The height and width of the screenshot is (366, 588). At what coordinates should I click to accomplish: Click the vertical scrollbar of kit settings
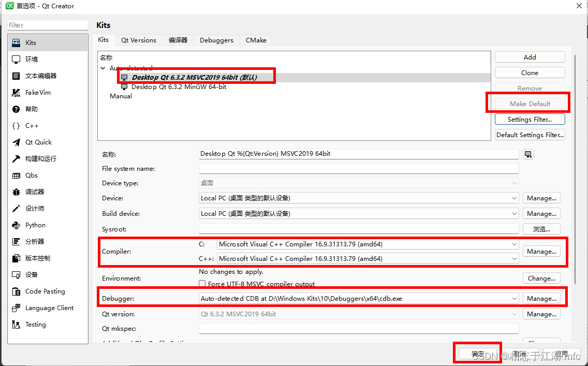click(x=575, y=169)
